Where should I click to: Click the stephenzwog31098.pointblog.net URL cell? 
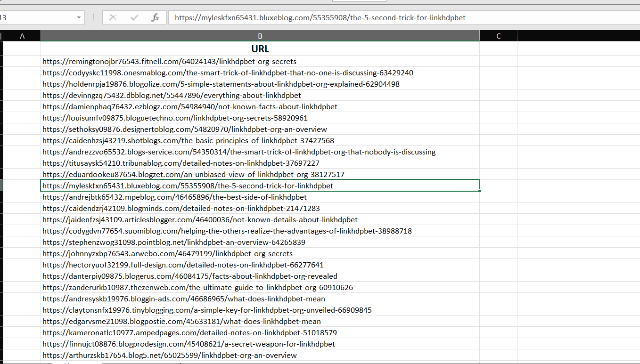click(x=174, y=242)
